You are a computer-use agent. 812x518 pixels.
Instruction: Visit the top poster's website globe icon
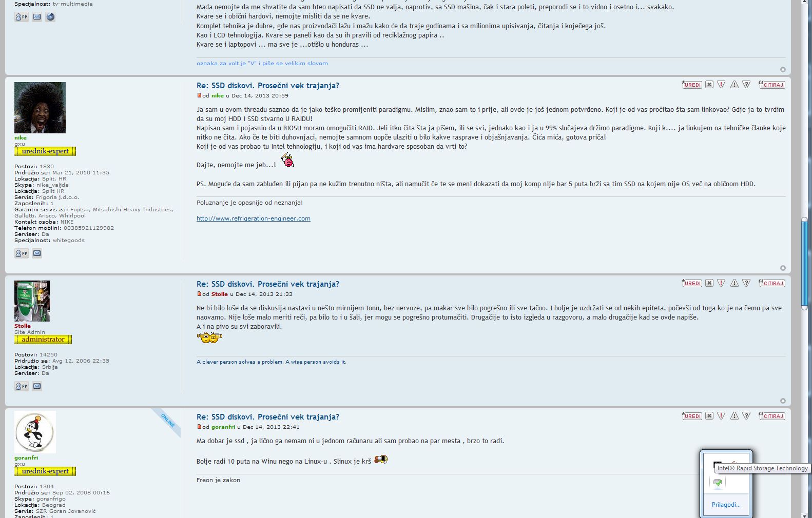click(50, 17)
